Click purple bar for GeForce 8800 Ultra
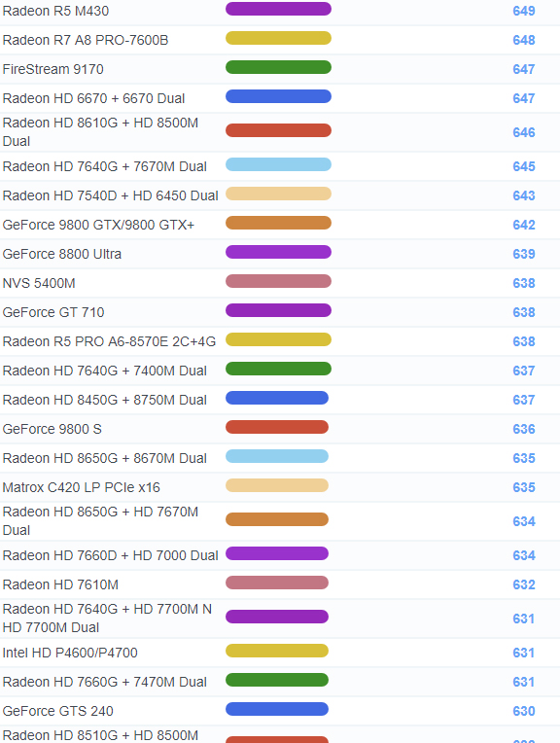 pos(279,252)
